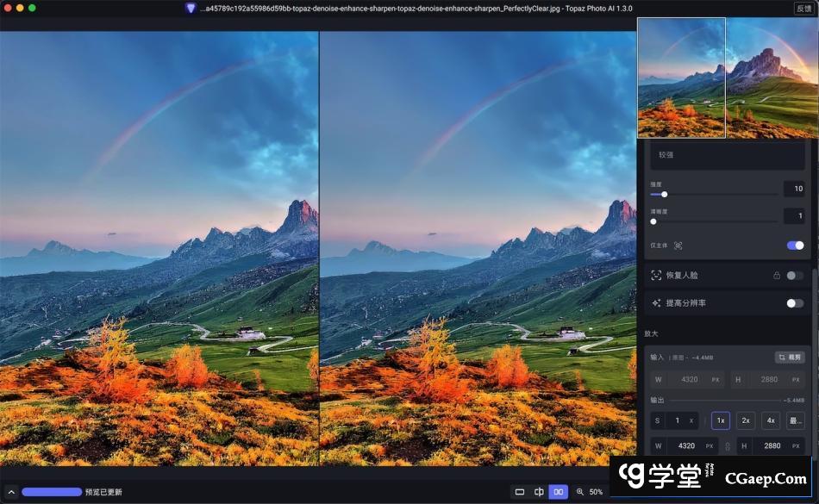Click the subject selection icon beside 仅主体
This screenshot has width=819, height=504.
point(678,246)
